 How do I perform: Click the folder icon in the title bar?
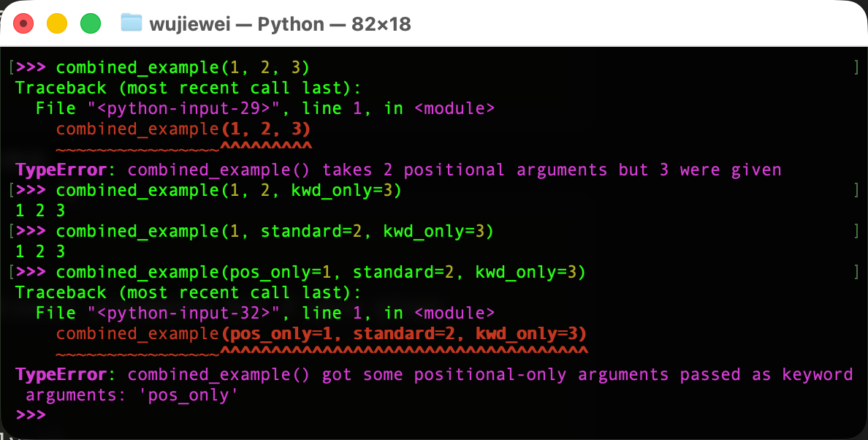(131, 23)
